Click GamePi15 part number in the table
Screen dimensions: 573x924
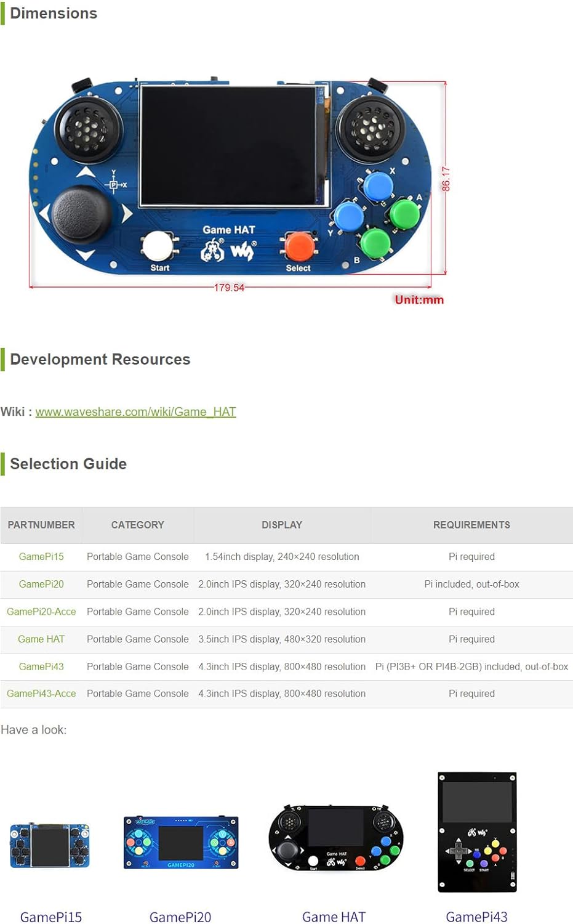pyautogui.click(x=41, y=557)
